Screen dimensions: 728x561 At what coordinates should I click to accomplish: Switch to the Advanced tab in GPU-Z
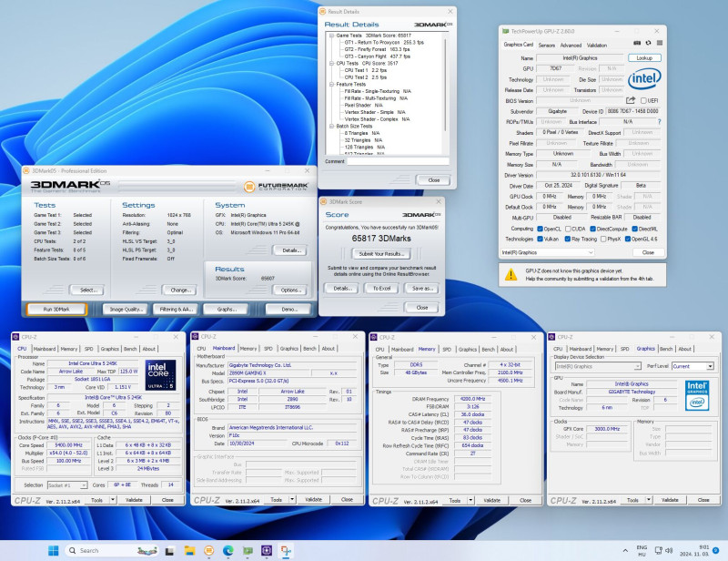[x=571, y=46]
